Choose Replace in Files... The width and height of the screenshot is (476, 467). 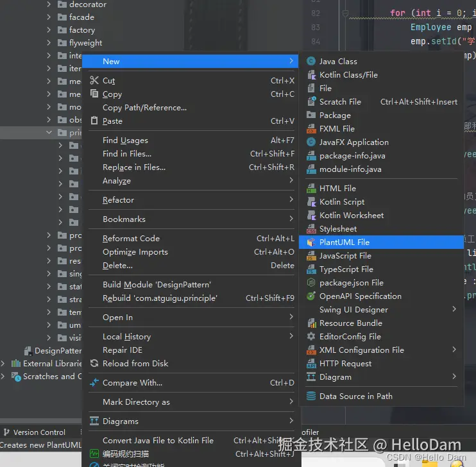pyautogui.click(x=192, y=167)
